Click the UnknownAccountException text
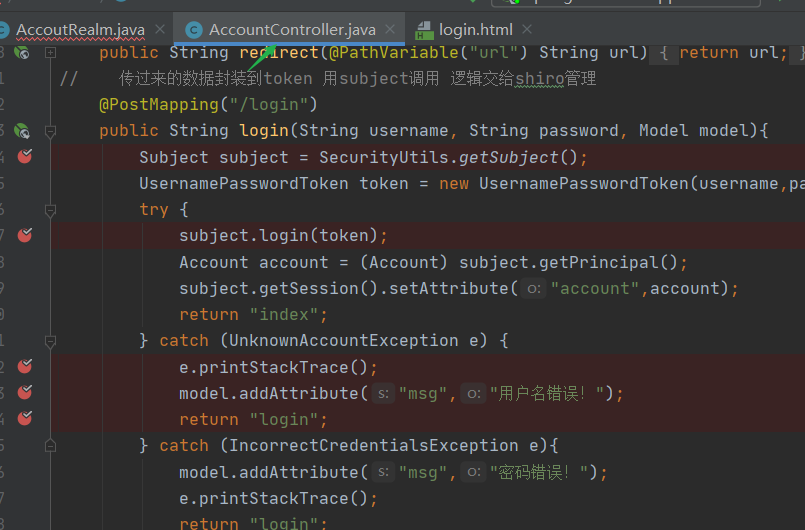805x530 pixels. 343,340
